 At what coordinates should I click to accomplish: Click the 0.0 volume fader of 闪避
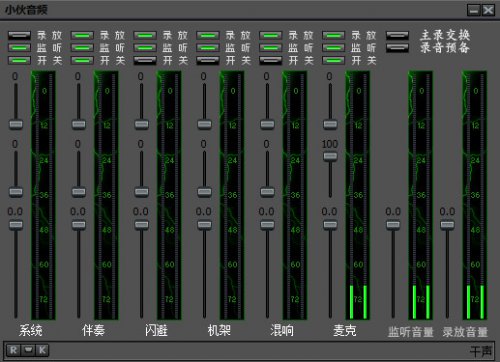141,225
